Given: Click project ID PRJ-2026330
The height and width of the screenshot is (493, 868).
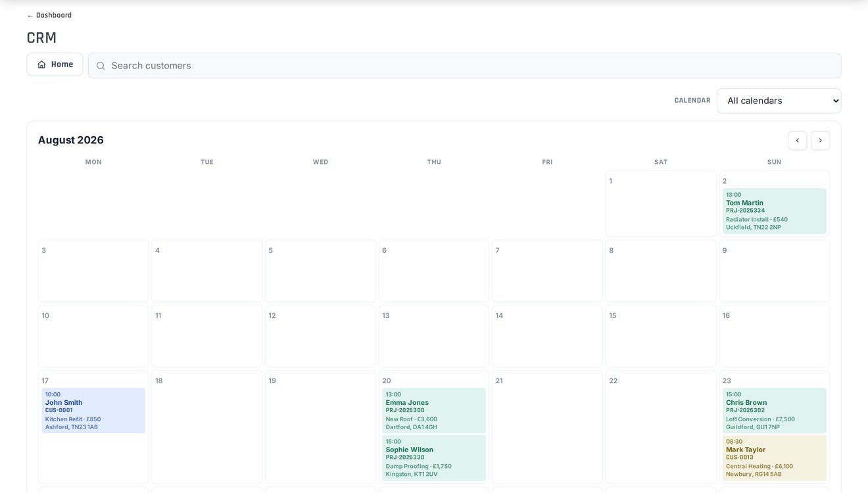Looking at the screenshot, I should click(405, 457).
